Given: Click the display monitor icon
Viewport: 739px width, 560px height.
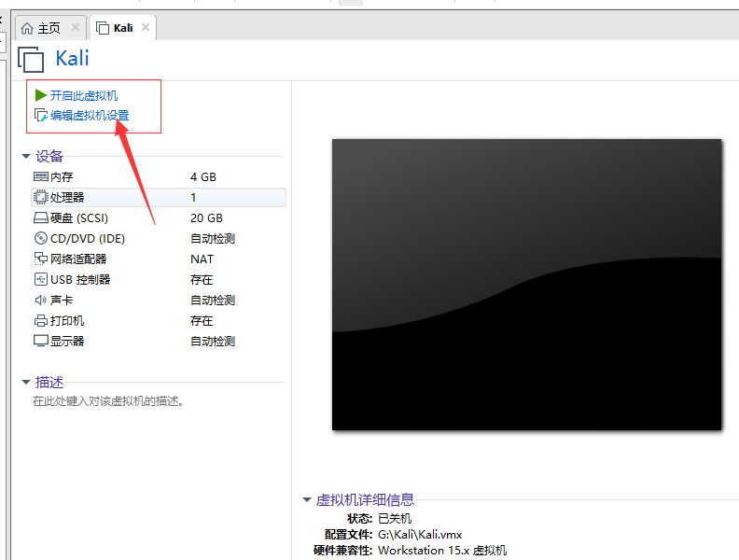Looking at the screenshot, I should click(x=40, y=341).
